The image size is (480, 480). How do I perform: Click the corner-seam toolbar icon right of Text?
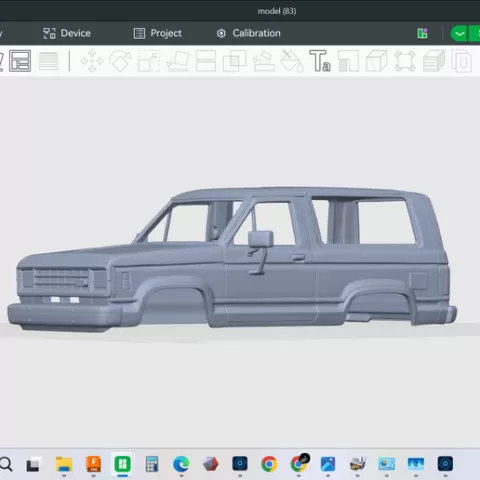pos(348,61)
